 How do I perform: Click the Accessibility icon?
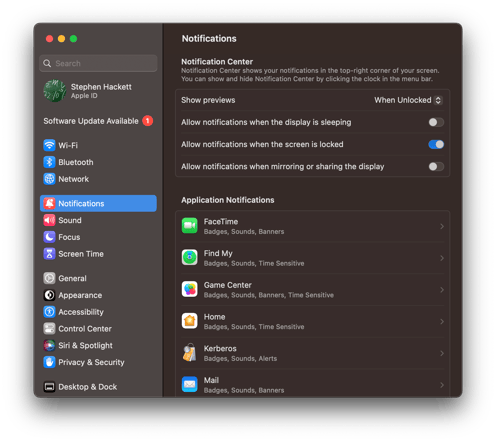coord(49,312)
